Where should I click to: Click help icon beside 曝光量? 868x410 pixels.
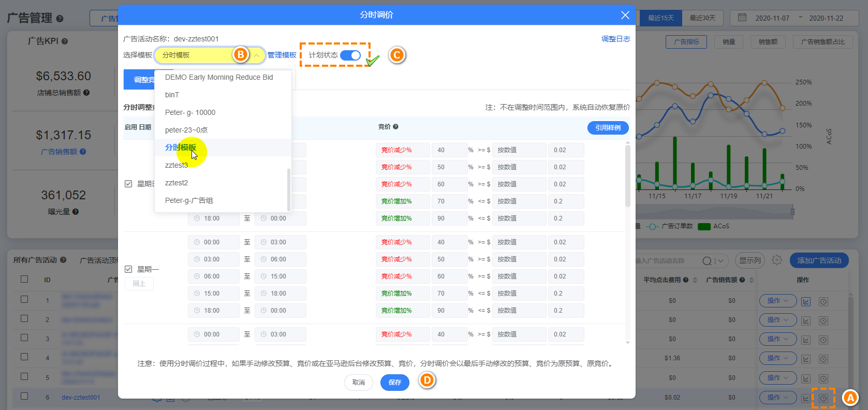(76, 212)
